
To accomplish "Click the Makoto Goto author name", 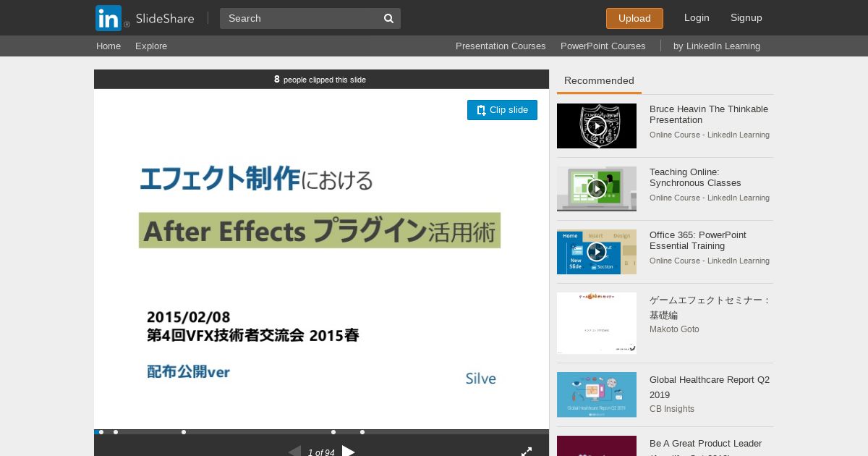I will coord(674,329).
